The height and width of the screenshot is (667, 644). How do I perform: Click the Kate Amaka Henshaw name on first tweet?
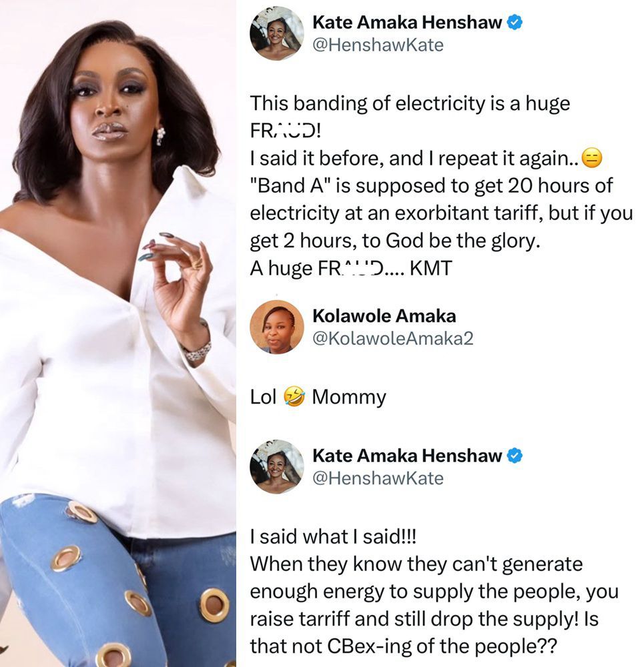[407, 23]
